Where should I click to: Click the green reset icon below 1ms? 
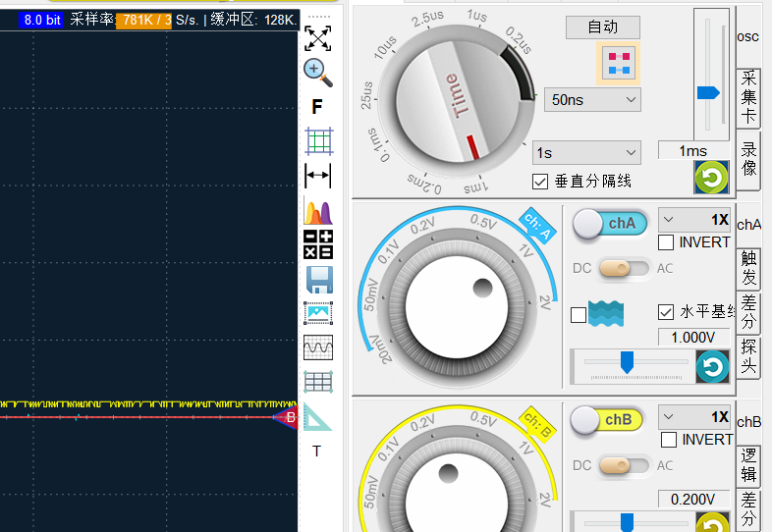[711, 177]
